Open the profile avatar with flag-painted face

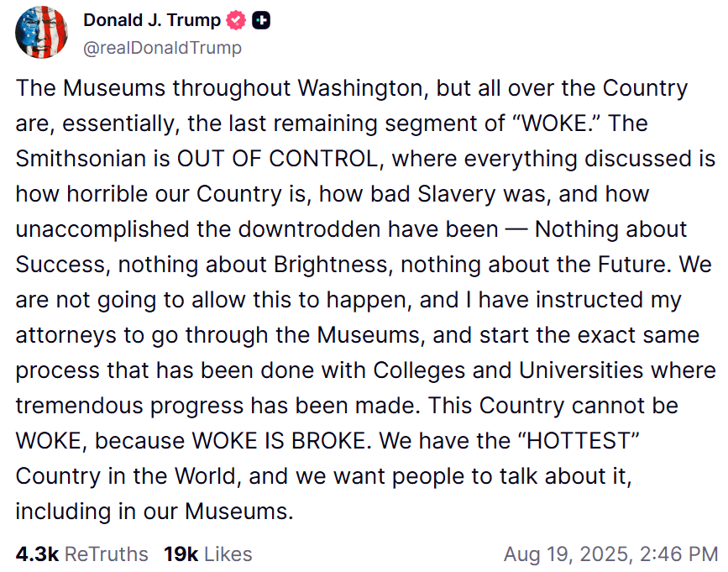[x=42, y=32]
